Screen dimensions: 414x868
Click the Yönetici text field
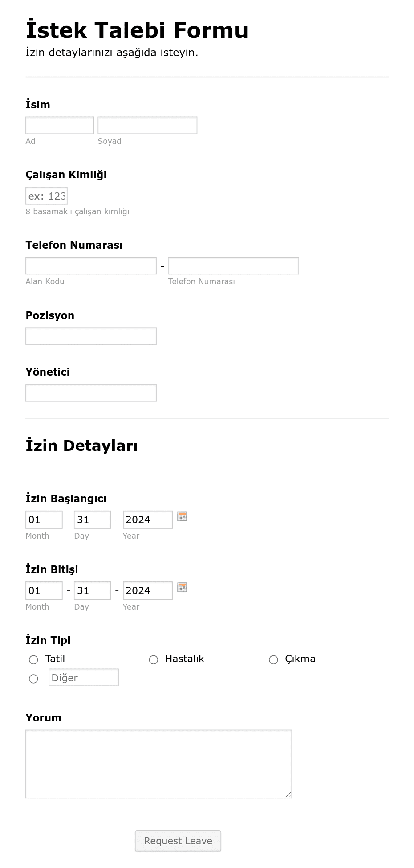click(x=91, y=393)
